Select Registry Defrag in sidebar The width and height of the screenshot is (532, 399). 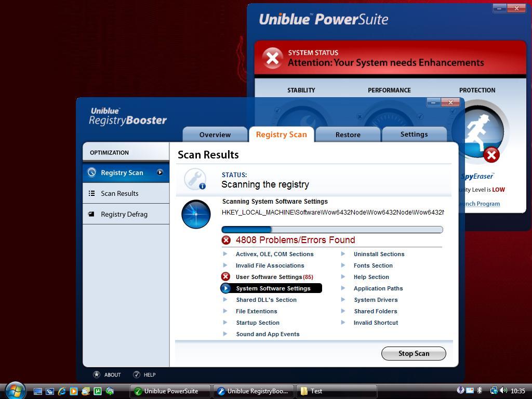coord(126,214)
